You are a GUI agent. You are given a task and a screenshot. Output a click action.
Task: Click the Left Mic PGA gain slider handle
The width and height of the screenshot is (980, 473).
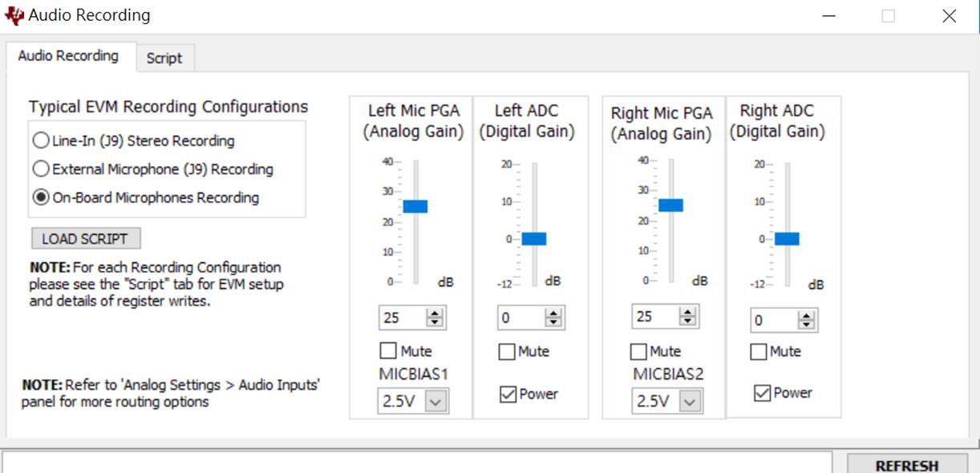(415, 206)
